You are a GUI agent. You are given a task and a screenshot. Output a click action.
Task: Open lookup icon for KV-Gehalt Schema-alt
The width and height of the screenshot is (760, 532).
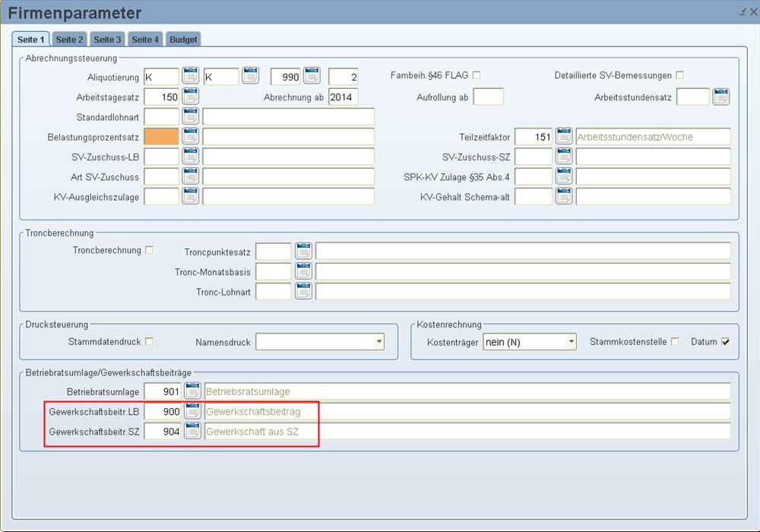coord(564,196)
